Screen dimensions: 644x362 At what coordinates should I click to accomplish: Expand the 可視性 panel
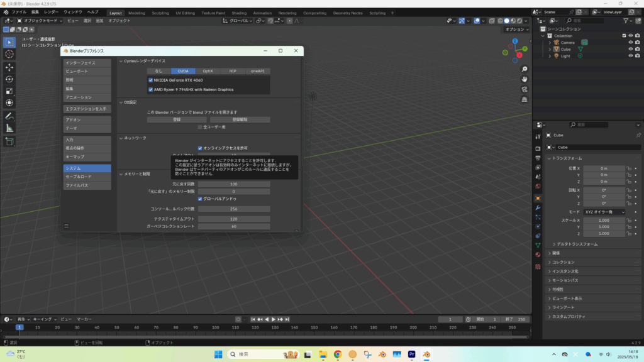click(x=550, y=289)
